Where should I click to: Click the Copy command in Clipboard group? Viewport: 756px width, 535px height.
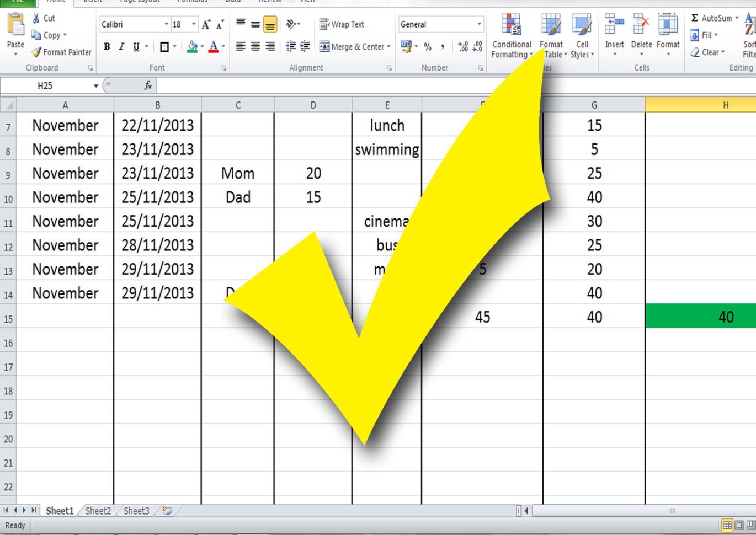click(50, 35)
